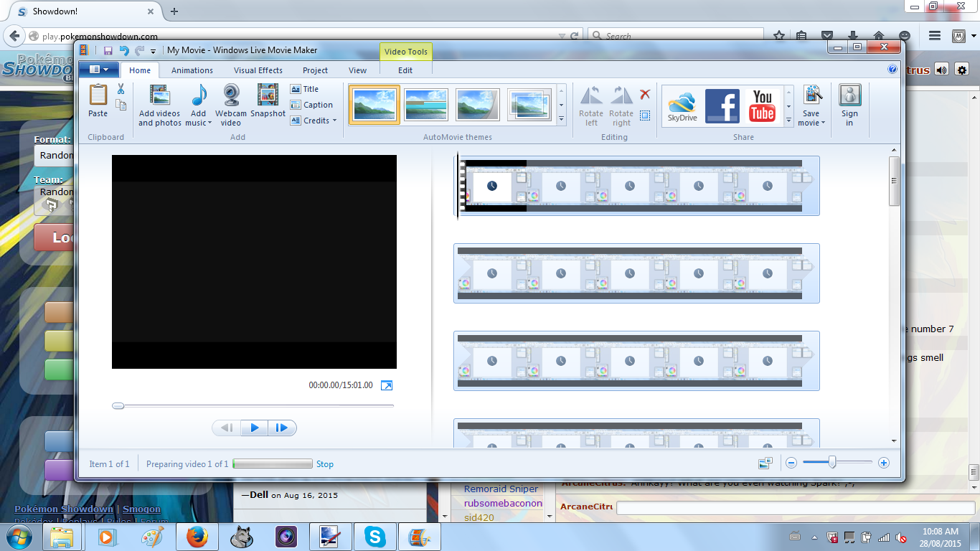
Task: Share the movie to SkyDrive
Action: pyautogui.click(x=682, y=105)
